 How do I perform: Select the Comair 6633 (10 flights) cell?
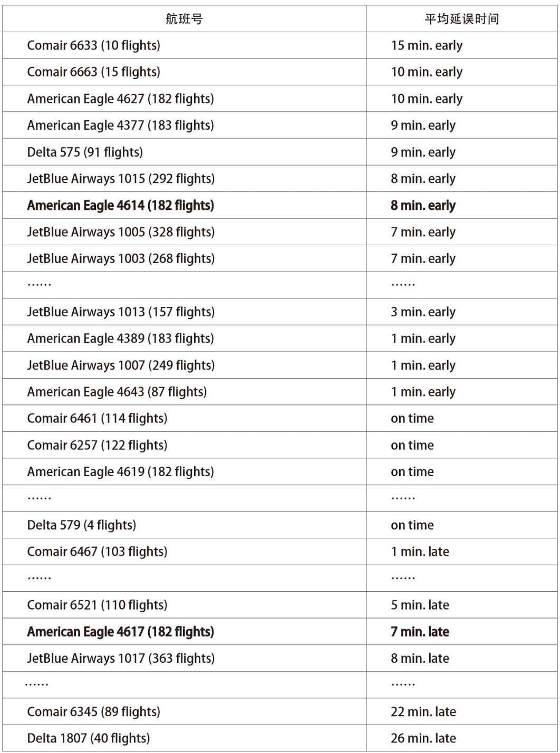pyautogui.click(x=93, y=45)
